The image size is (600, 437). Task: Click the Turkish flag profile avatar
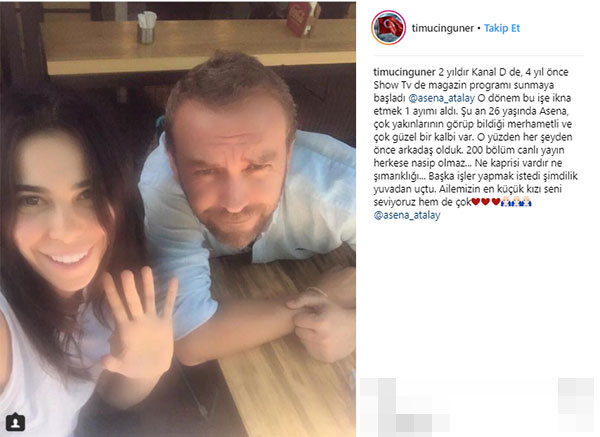(388, 28)
